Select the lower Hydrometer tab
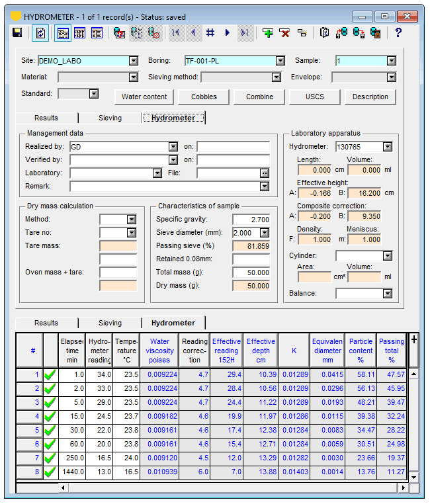Viewport: 430px width, 504px height. point(173,323)
